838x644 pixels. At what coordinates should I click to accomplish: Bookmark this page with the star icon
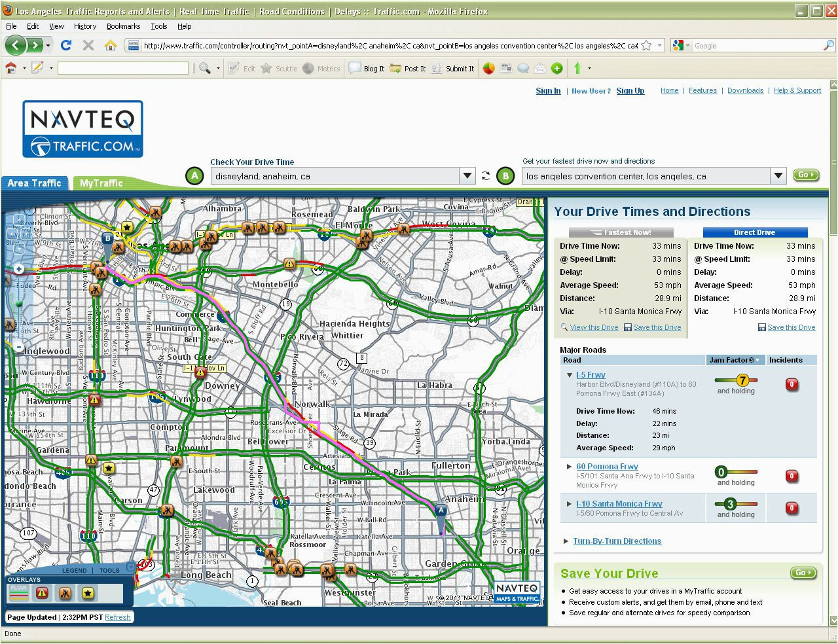pyautogui.click(x=646, y=45)
